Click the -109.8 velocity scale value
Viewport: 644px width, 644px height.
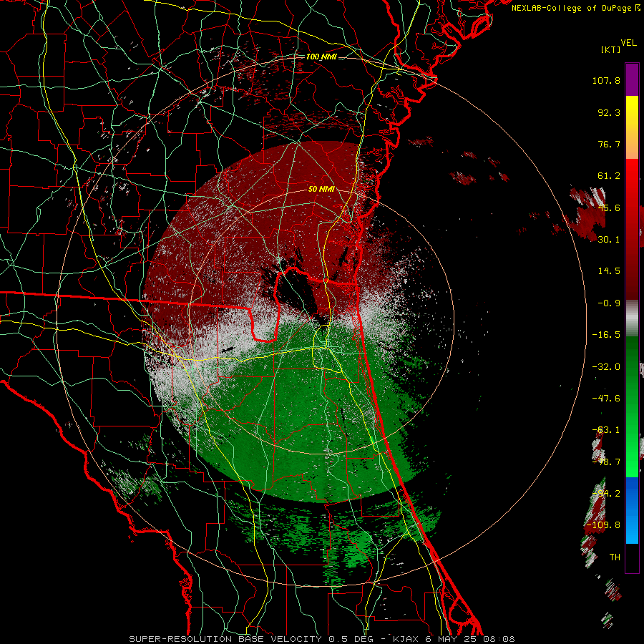click(x=603, y=525)
